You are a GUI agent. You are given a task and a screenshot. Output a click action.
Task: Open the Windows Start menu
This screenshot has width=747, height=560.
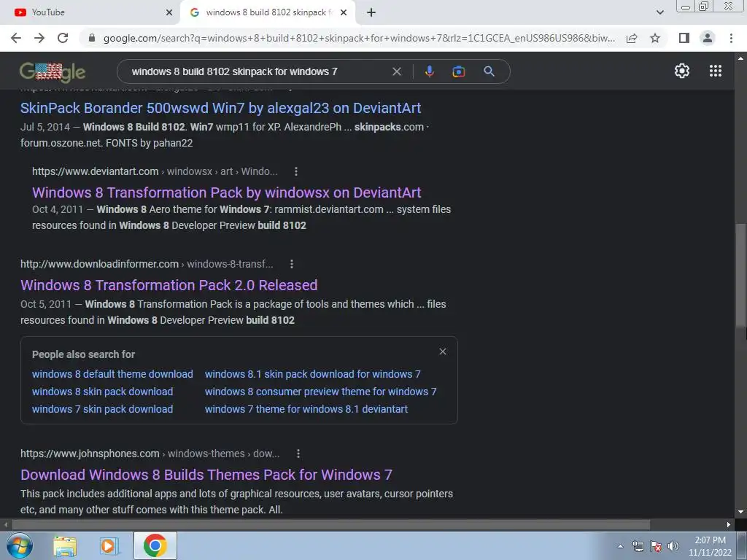pyautogui.click(x=20, y=545)
